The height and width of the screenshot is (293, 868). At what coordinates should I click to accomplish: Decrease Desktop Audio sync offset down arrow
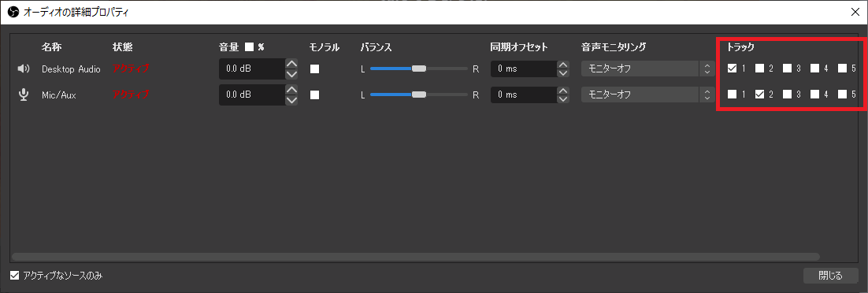coord(563,74)
